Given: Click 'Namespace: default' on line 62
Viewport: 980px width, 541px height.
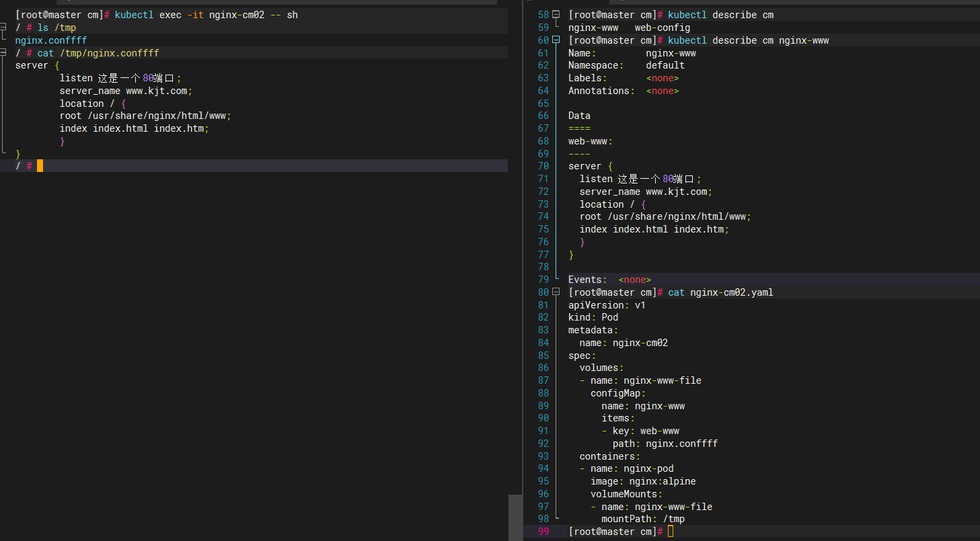Looking at the screenshot, I should click(x=626, y=65).
